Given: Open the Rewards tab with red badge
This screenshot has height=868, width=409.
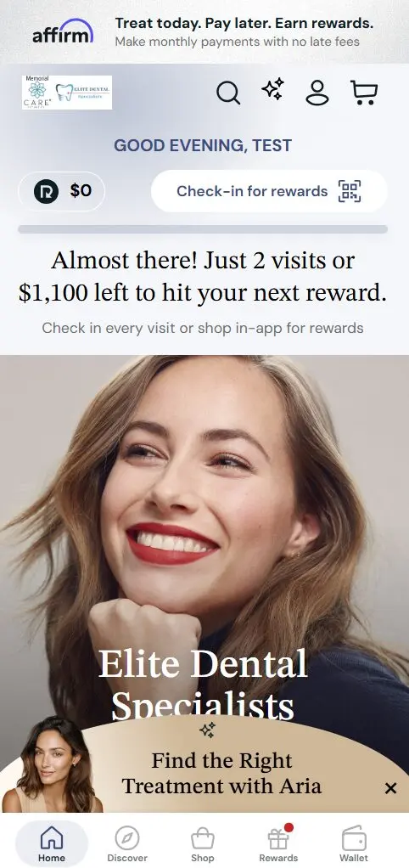Looking at the screenshot, I should click(x=278, y=843).
